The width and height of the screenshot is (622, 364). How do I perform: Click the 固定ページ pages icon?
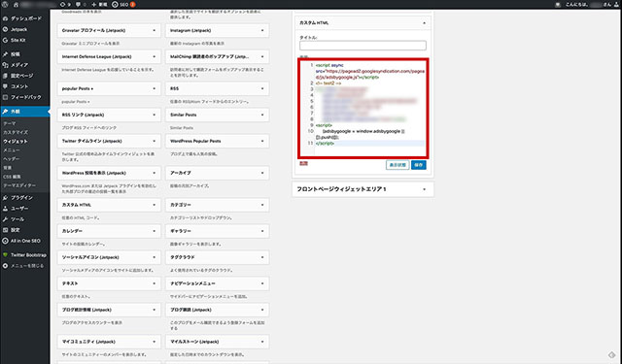(x=5, y=76)
